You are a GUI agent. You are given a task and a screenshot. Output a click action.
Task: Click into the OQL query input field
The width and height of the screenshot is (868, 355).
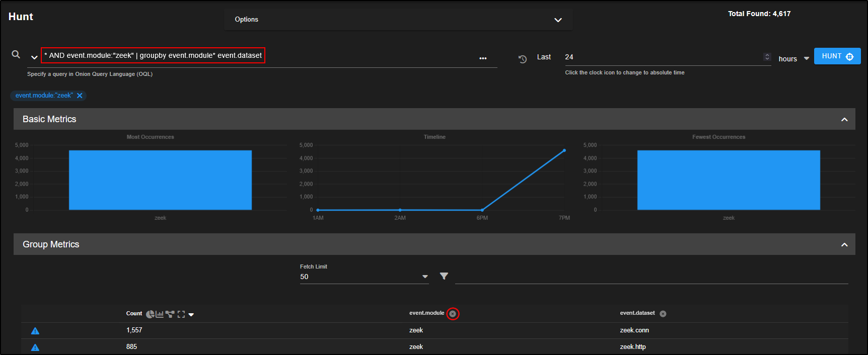tap(352, 56)
